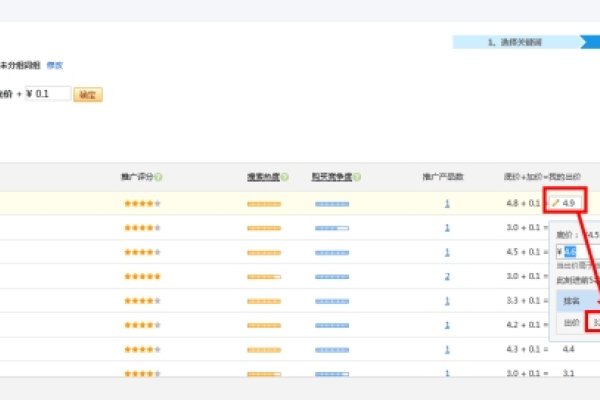This screenshot has height=400, width=600.
Task: Sort by the 搜索热度 column header
Action: pos(264,177)
